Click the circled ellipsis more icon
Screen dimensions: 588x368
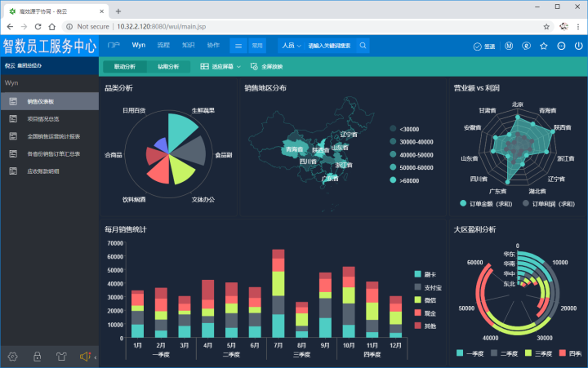click(561, 46)
